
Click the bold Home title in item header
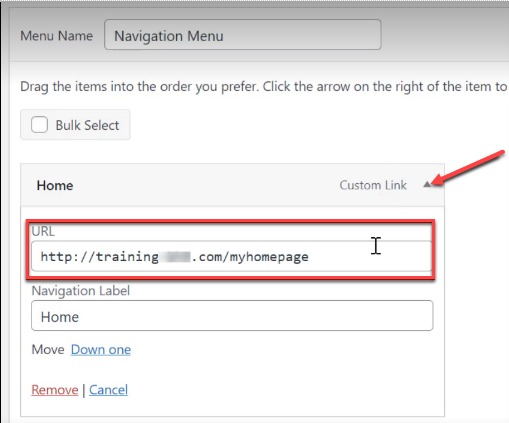[x=55, y=185]
